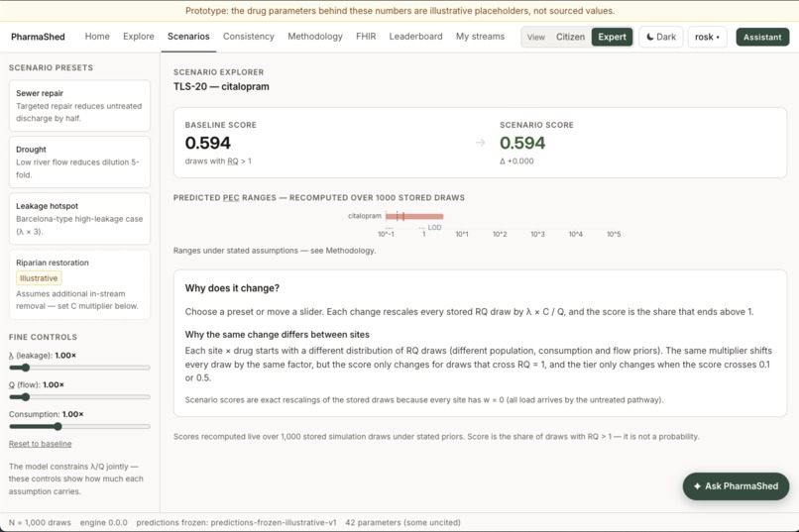Click the citalopram PEC range bar
The image size is (799, 532).
(x=414, y=216)
